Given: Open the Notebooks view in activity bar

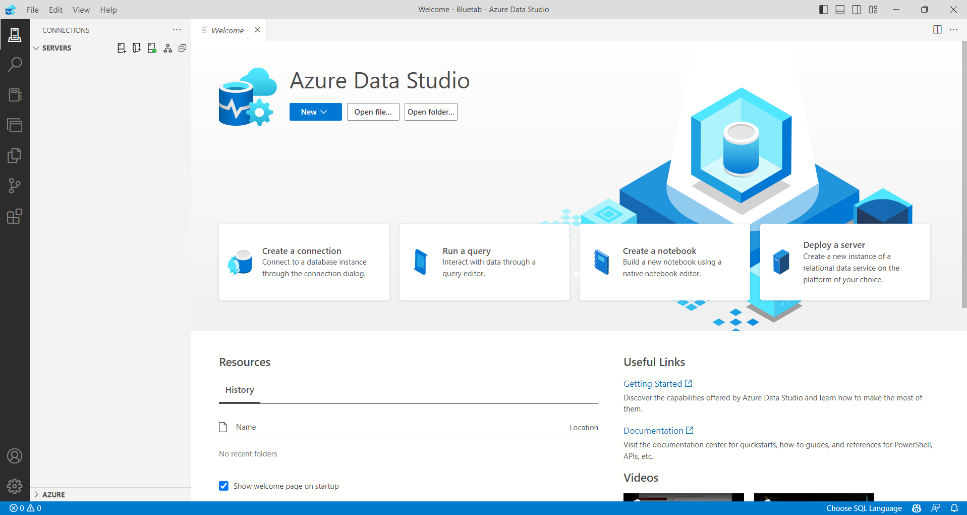Looking at the screenshot, I should point(14,95).
